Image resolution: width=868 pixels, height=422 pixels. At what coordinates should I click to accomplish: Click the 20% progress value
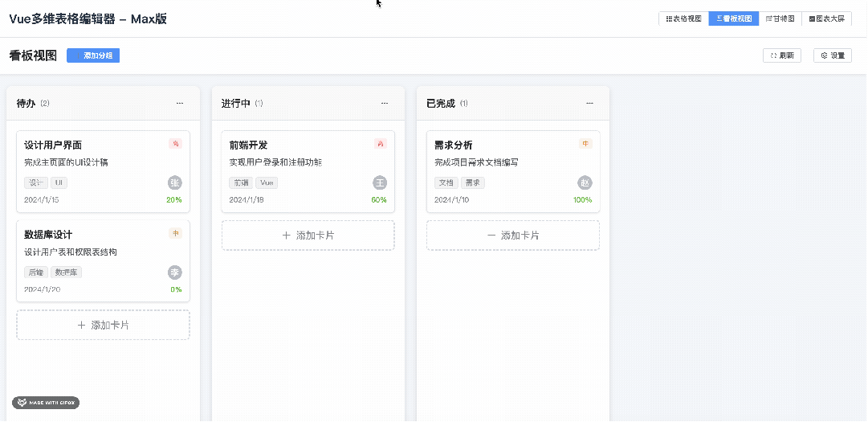(173, 200)
